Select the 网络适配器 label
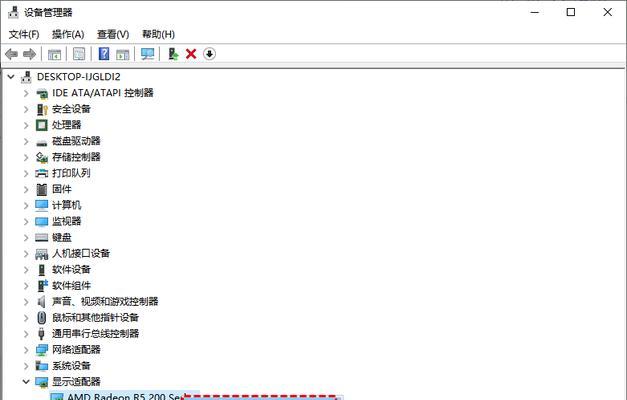Viewport: 627px width, 400px height. tap(76, 350)
